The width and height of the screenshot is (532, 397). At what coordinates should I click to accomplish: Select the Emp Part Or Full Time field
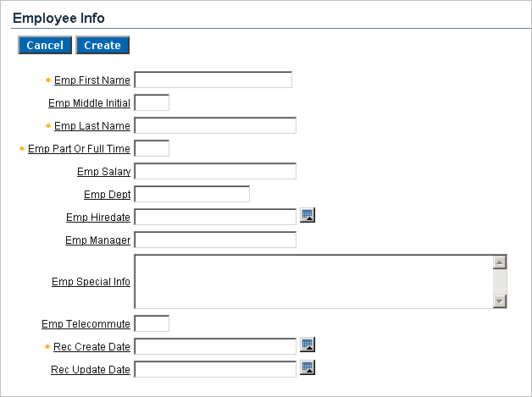152,149
